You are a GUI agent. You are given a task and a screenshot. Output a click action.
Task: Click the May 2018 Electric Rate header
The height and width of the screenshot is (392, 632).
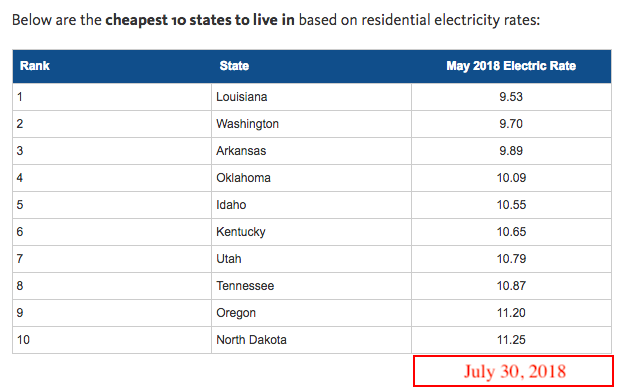pyautogui.click(x=511, y=66)
